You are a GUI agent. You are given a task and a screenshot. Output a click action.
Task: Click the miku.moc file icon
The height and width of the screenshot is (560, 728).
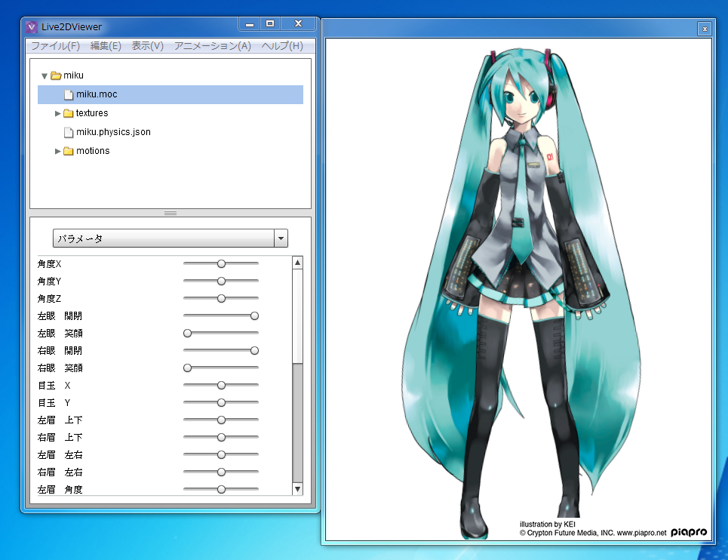click(69, 95)
